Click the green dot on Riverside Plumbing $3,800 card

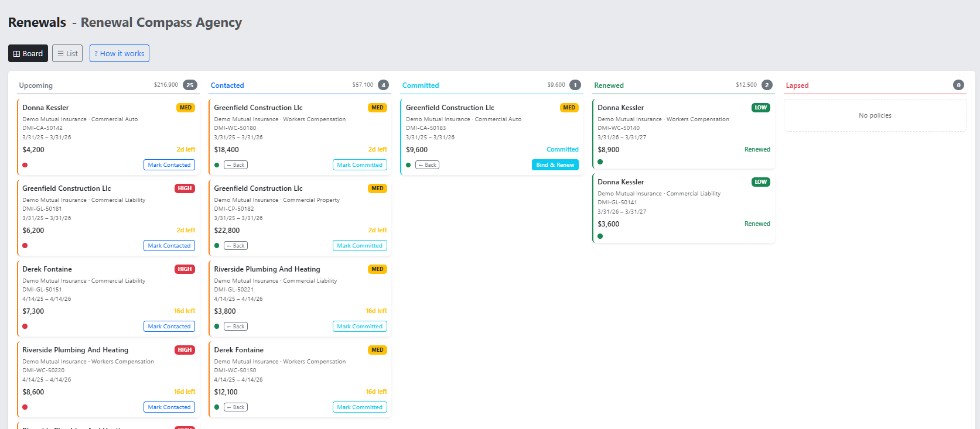(217, 327)
